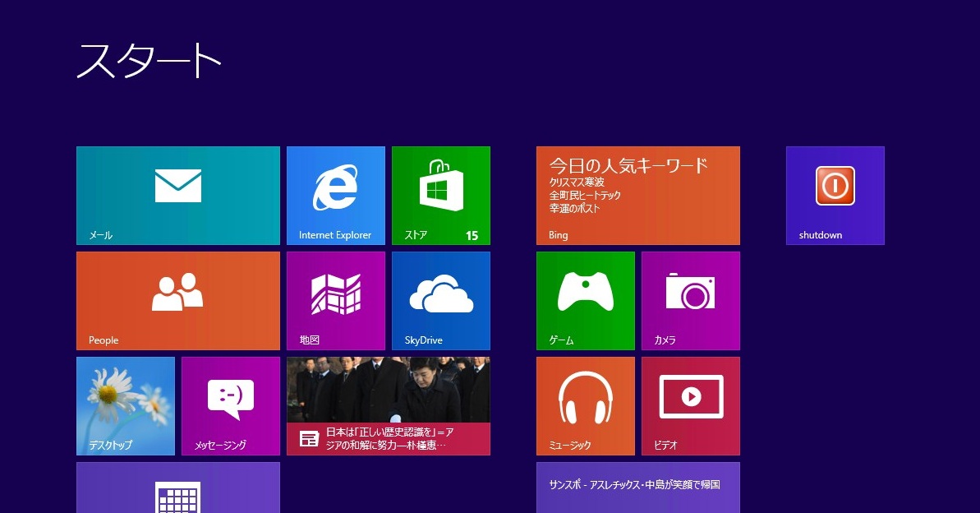Launch the Internet Explorer tile
This screenshot has width=980, height=513.
point(336,196)
